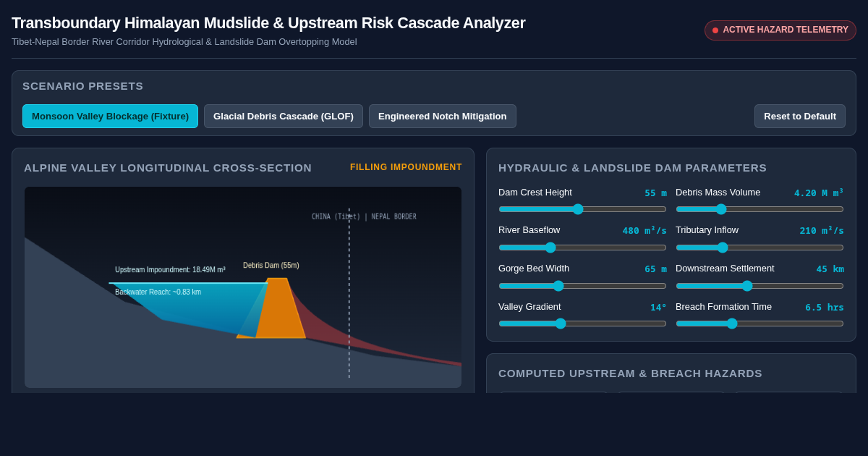Click the '65 m' gorge width value
This screenshot has height=456, width=868.
coord(655,269)
